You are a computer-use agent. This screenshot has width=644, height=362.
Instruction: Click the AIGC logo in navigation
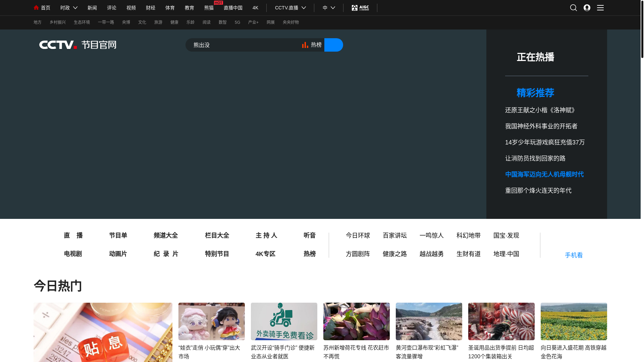(360, 8)
